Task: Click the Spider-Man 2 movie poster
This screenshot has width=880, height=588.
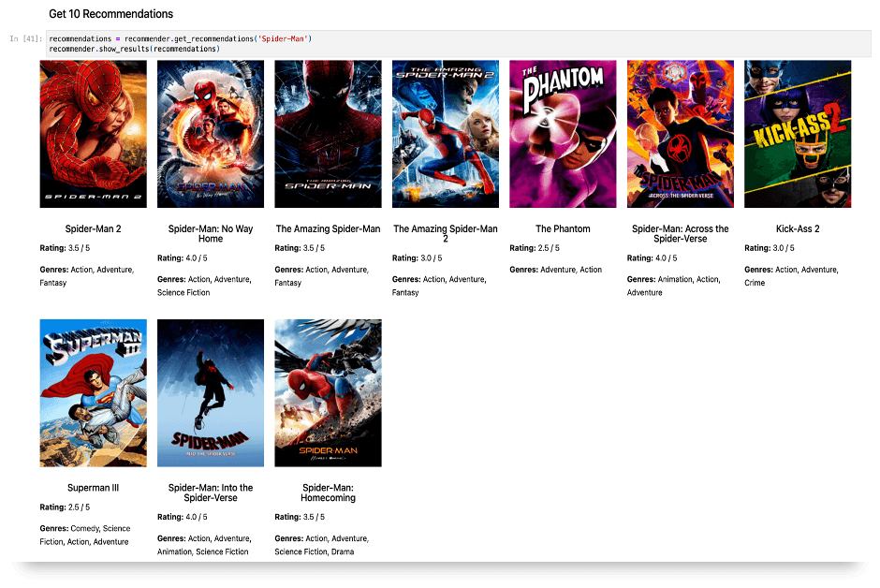Action: (93, 134)
